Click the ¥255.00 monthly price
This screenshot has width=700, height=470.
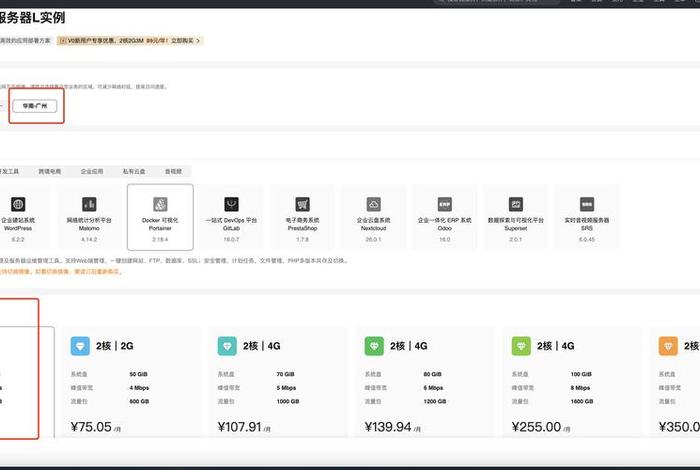(541, 427)
